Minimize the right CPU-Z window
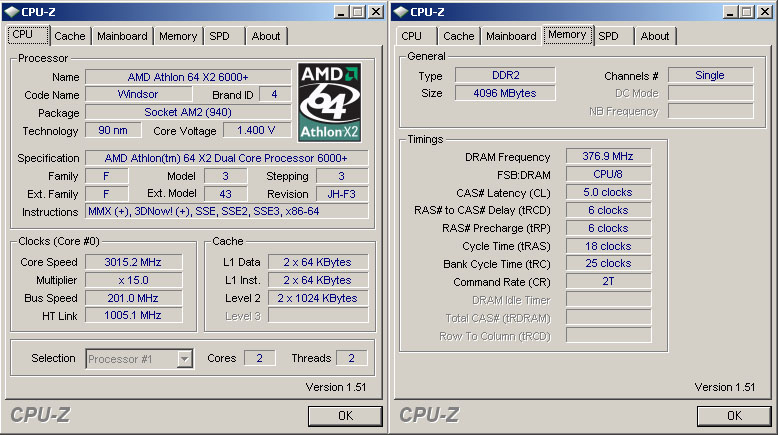Screen dimensions: 780x435 point(730,12)
